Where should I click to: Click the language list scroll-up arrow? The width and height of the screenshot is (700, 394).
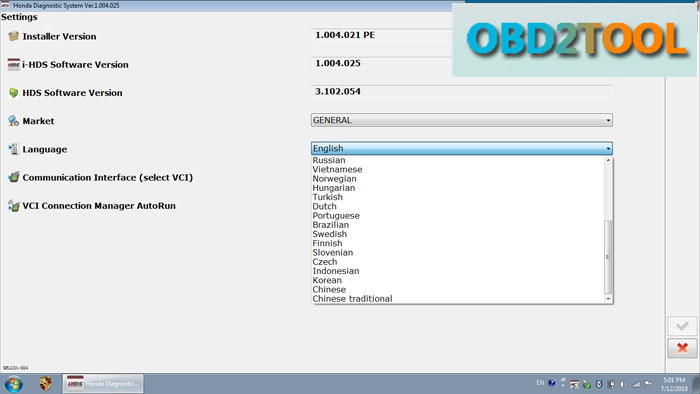pos(608,160)
